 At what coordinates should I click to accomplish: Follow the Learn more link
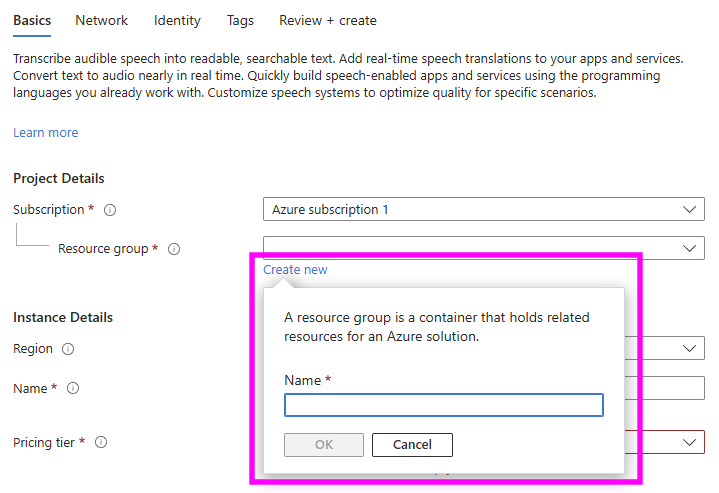click(x=45, y=133)
